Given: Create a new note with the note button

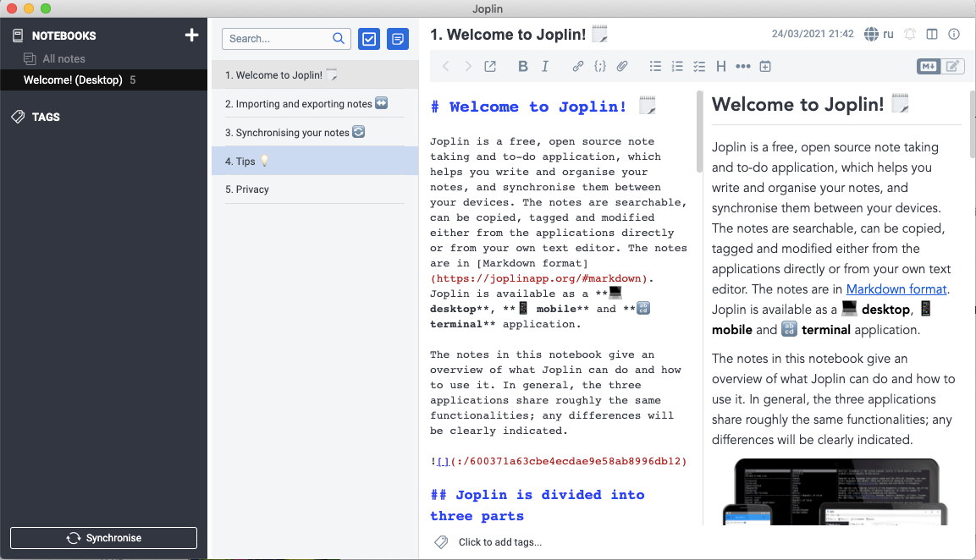Looking at the screenshot, I should click(x=398, y=39).
